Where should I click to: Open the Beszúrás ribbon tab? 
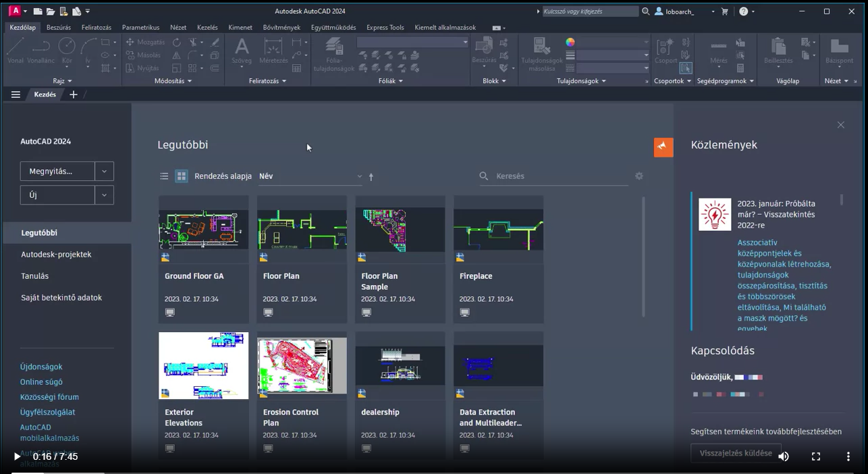[59, 28]
